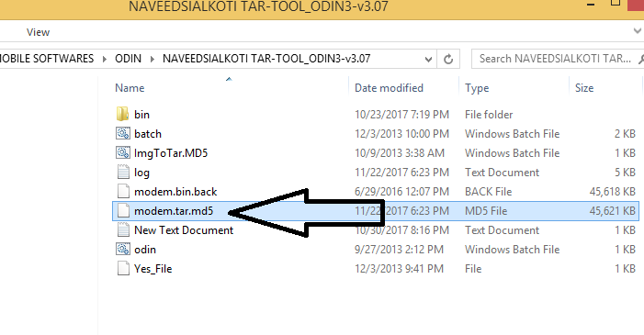Click the ImgToTar.MD5 file name

(171, 153)
